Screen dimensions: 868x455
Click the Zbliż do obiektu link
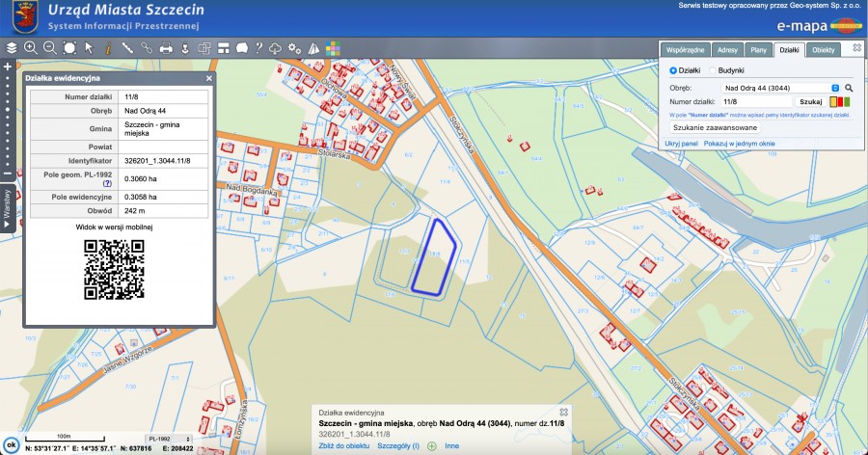(344, 446)
